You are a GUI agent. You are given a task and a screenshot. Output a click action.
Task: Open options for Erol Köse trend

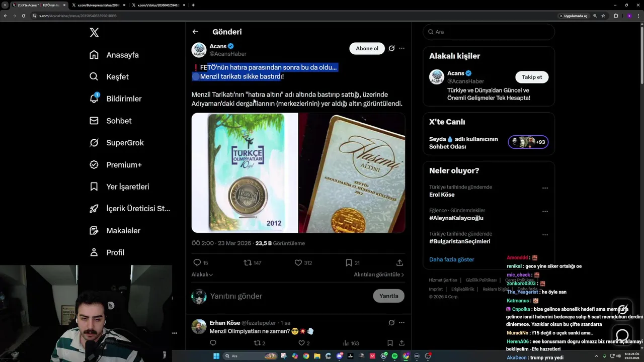(545, 188)
